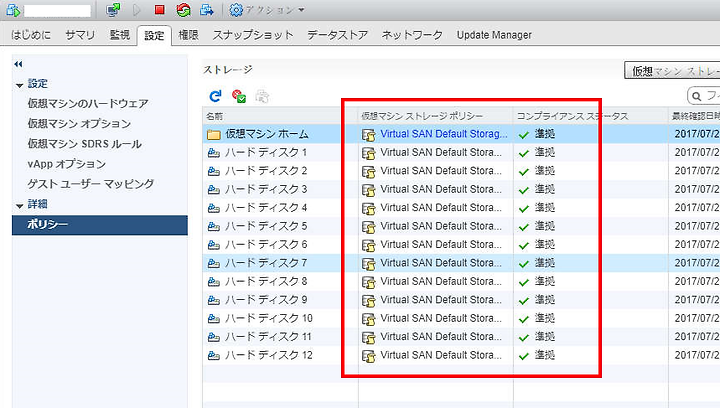Select ハード ディスク 10 row
The image size is (720, 408).
pyautogui.click(x=461, y=318)
